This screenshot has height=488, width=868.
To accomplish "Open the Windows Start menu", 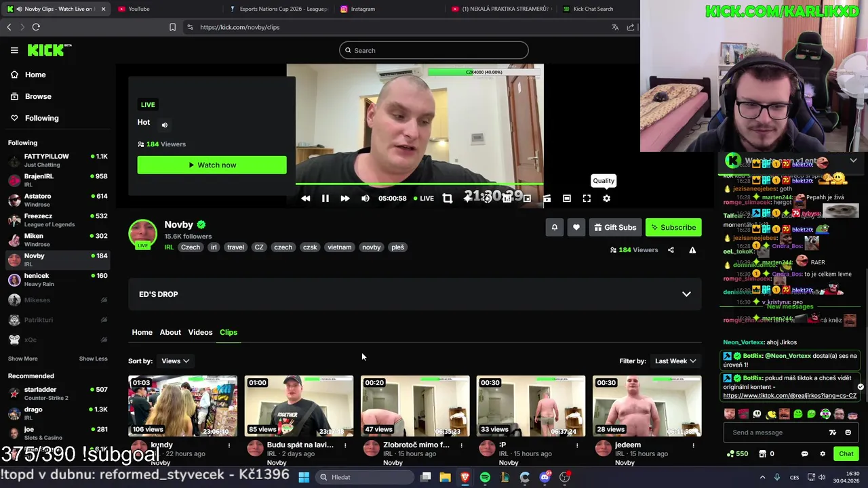I will click(304, 477).
